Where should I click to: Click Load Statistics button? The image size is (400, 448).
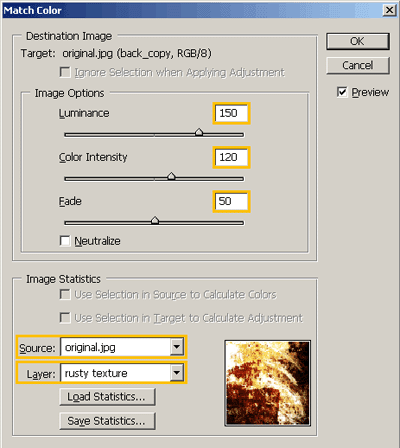point(107,397)
